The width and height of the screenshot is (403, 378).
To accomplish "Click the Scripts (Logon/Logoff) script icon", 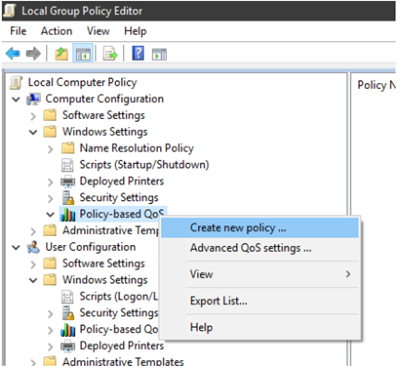I will (67, 297).
